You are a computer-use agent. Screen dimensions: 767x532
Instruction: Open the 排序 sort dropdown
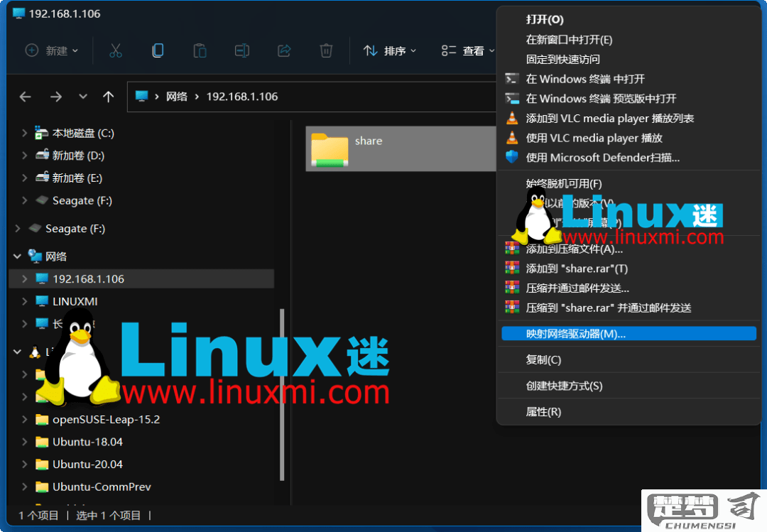pyautogui.click(x=390, y=50)
